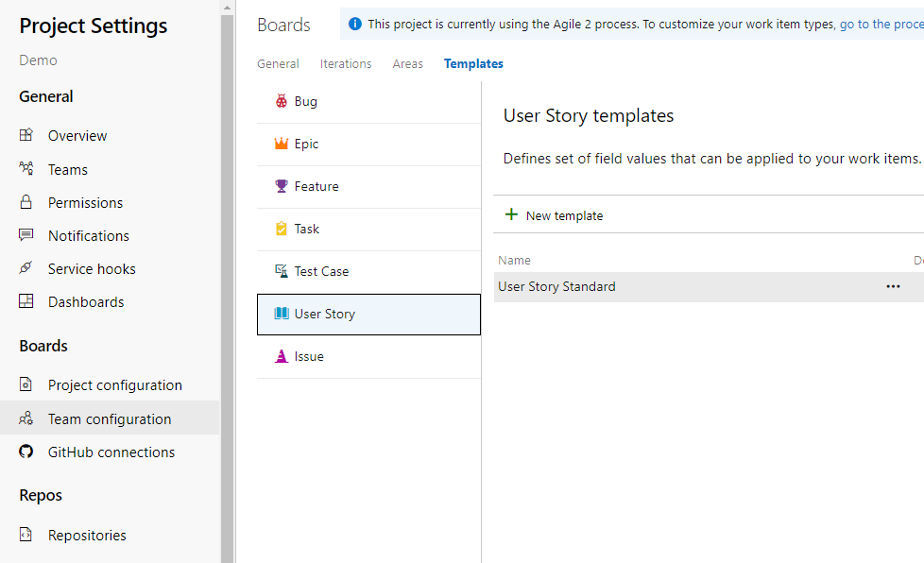
Task: Click the Feature trophy icon
Action: [282, 186]
